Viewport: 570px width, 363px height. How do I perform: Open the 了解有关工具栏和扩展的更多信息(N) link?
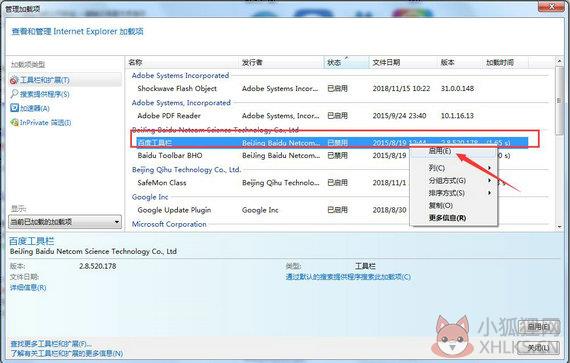pyautogui.click(x=67, y=353)
